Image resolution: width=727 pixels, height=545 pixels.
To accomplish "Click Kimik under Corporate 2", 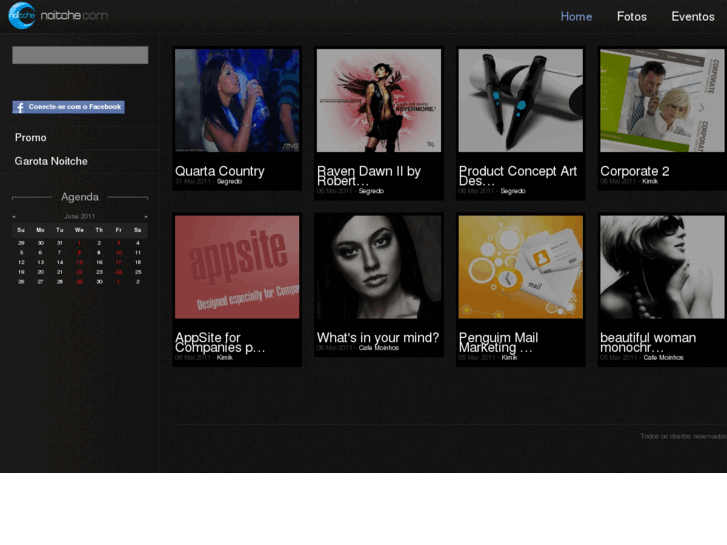I will pyautogui.click(x=650, y=181).
